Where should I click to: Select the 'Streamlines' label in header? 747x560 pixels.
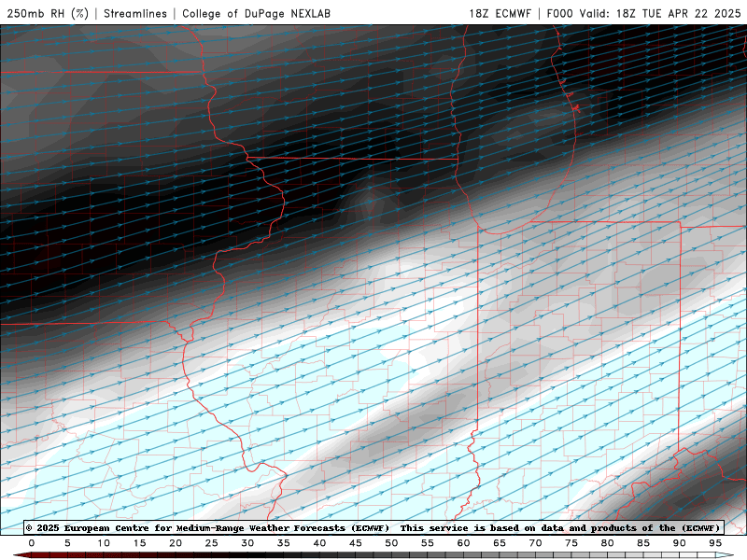[135, 13]
